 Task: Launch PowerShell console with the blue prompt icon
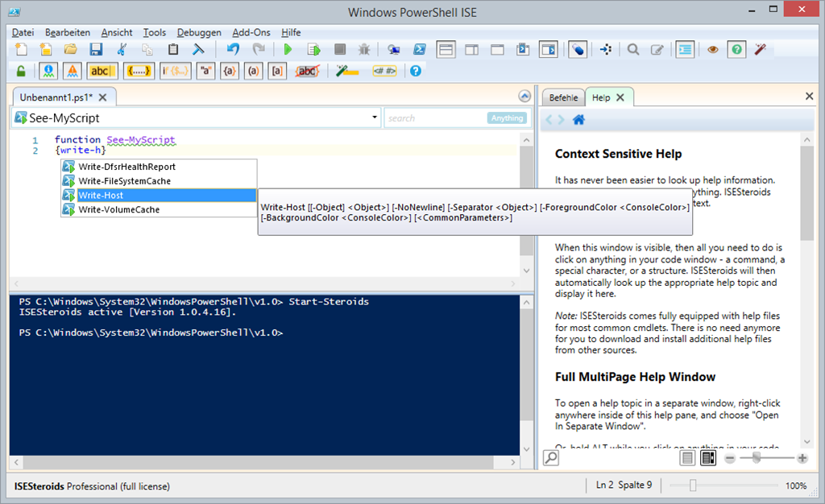click(419, 49)
